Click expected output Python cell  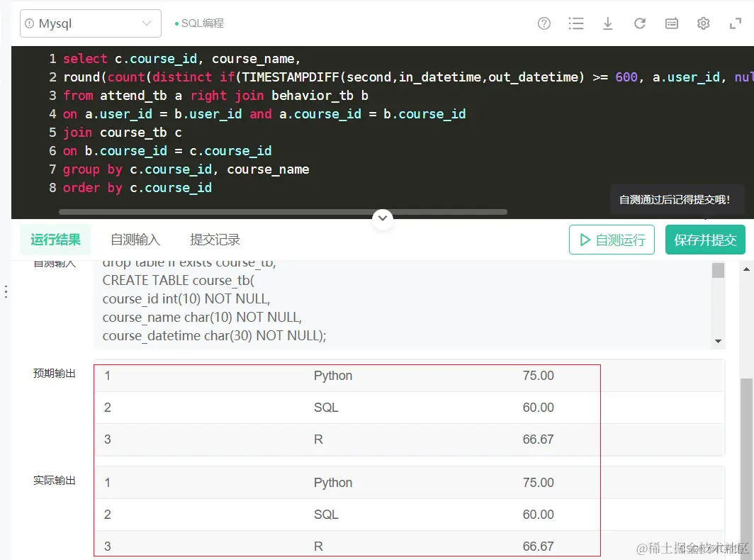pyautogui.click(x=333, y=376)
